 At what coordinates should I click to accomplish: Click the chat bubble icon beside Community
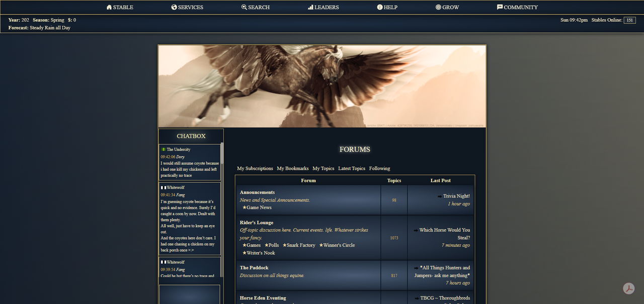[x=500, y=8]
